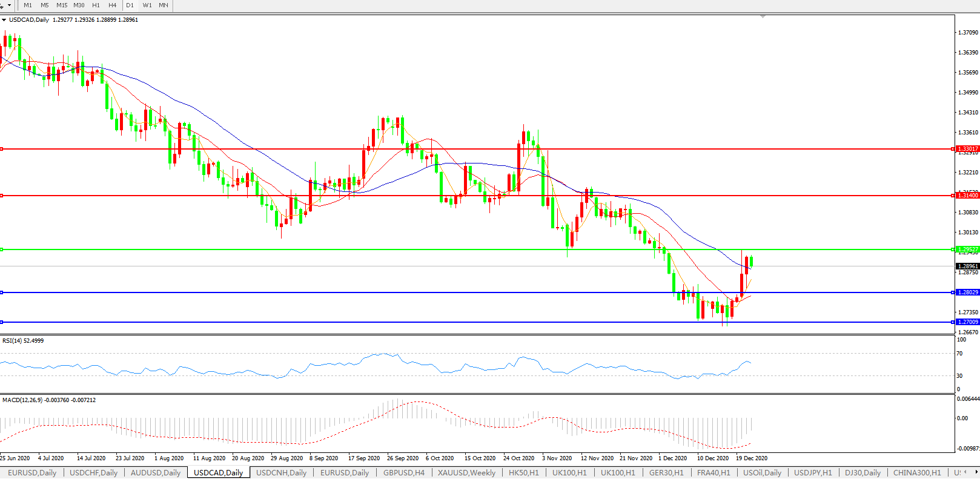Open the toolbar dropdown arrow left of M1
Viewport: 980px width, 479px height.
pos(9,5)
